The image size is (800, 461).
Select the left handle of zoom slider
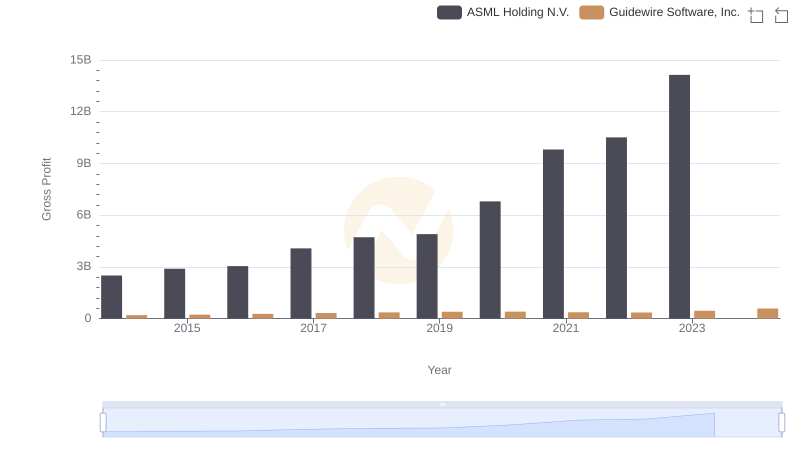(103, 423)
